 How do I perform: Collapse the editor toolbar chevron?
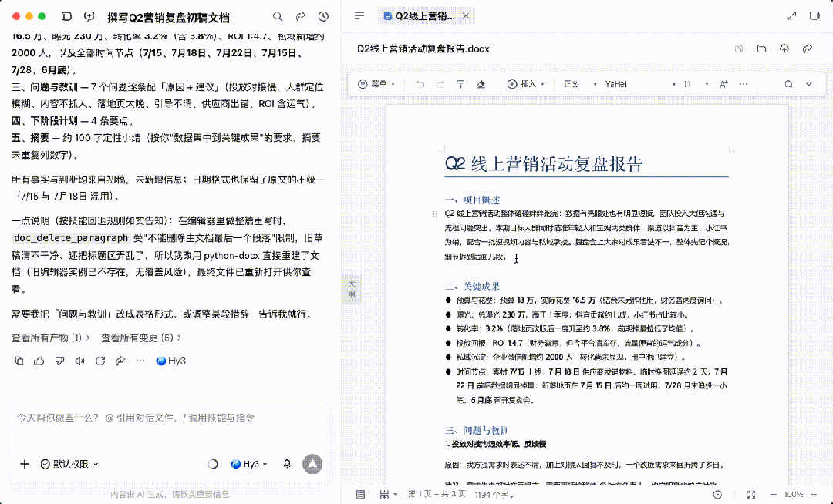click(x=809, y=84)
